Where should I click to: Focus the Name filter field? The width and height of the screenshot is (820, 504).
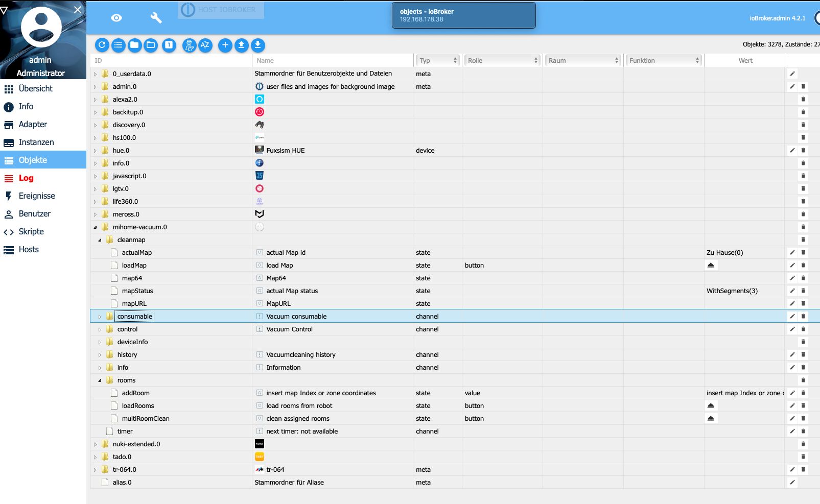pyautogui.click(x=333, y=60)
